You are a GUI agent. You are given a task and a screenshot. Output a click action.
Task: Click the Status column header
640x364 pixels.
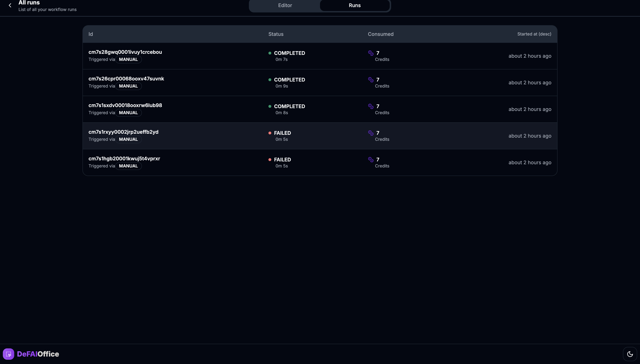[x=276, y=34]
